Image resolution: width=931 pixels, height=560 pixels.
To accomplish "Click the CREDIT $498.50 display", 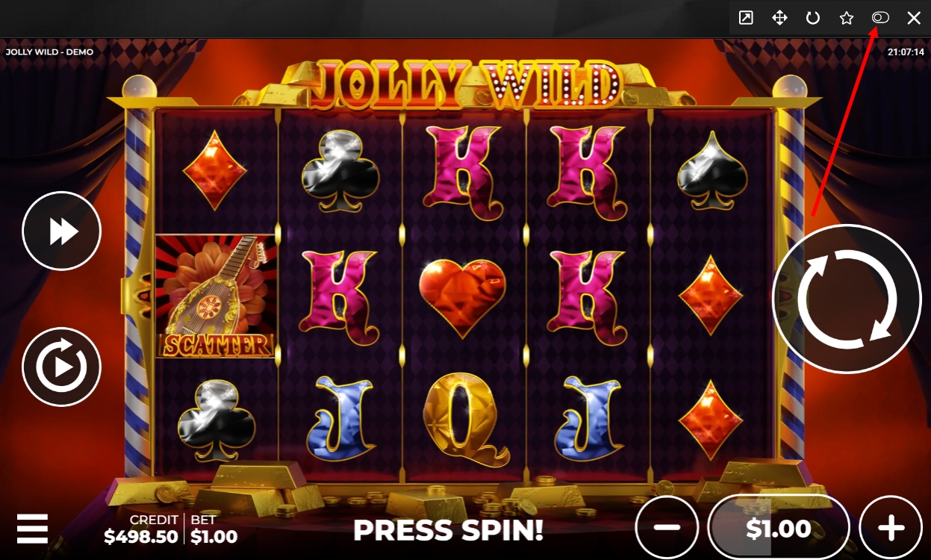I will pyautogui.click(x=141, y=529).
